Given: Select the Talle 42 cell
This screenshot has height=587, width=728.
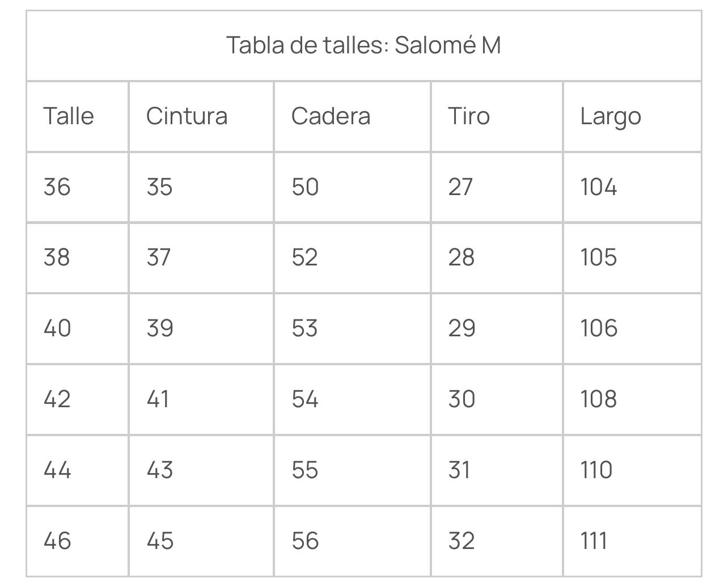Looking at the screenshot, I should pos(57,399).
